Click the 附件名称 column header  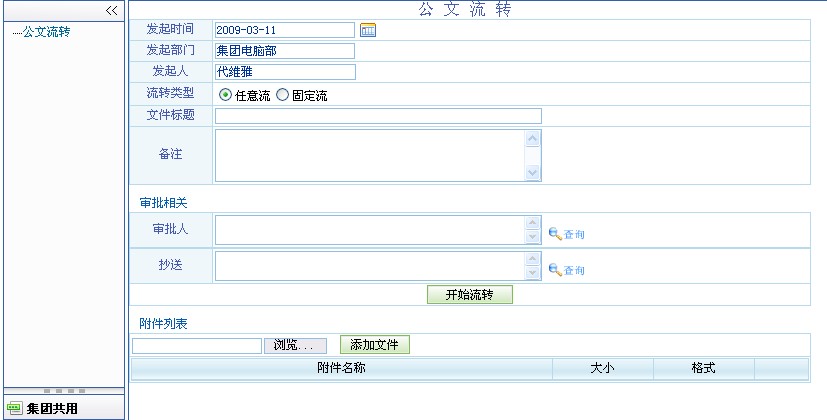[x=340, y=368]
